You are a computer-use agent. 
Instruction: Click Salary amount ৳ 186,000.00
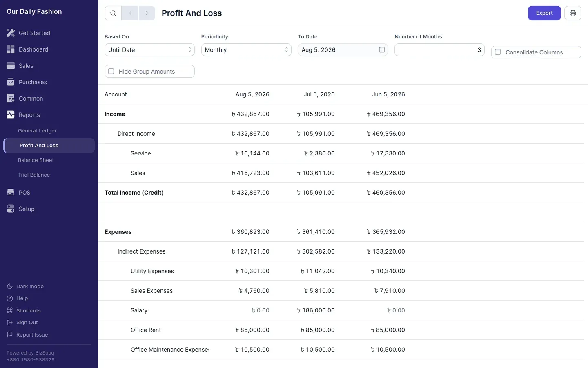[316, 310]
